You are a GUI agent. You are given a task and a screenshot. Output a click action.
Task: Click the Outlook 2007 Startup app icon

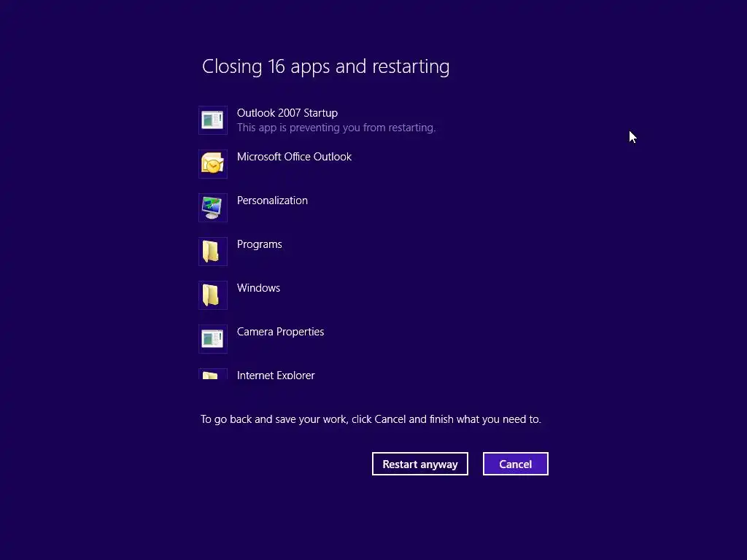[213, 120]
